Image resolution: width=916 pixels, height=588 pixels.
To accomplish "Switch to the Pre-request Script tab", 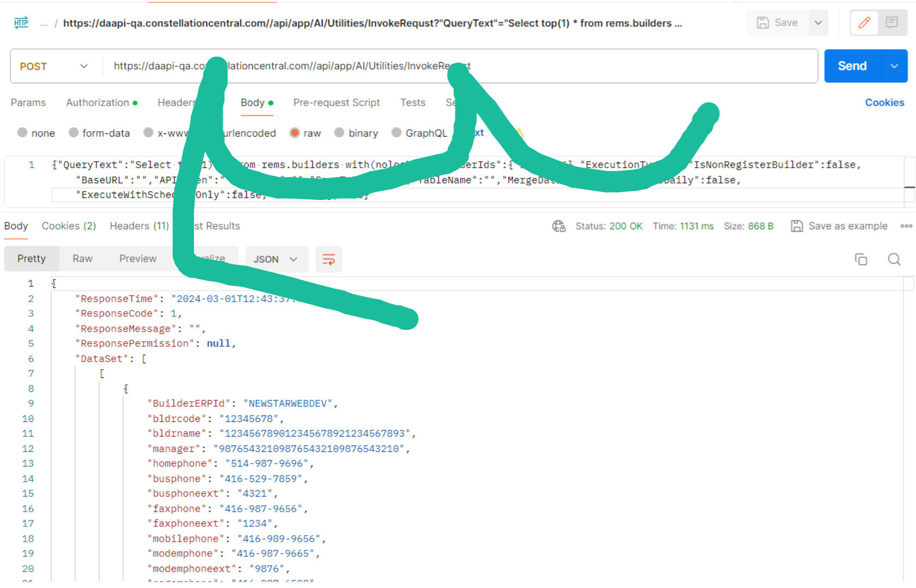I will coord(336,102).
